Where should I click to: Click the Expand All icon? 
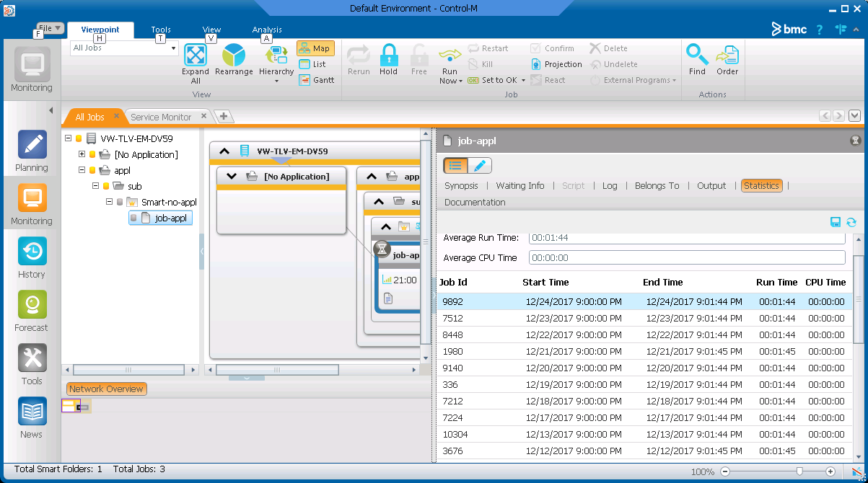click(196, 56)
